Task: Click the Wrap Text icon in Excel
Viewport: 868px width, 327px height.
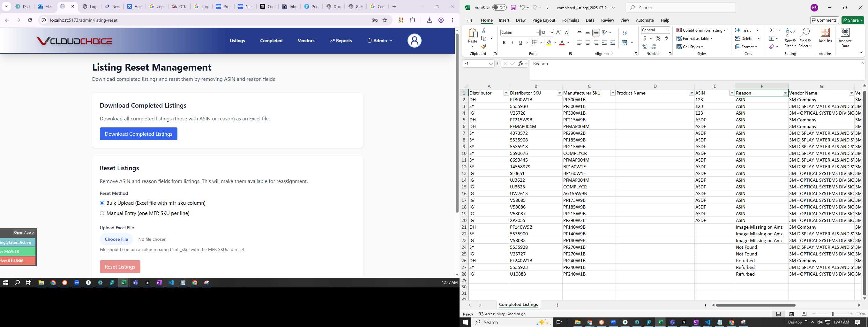Action: tap(625, 33)
